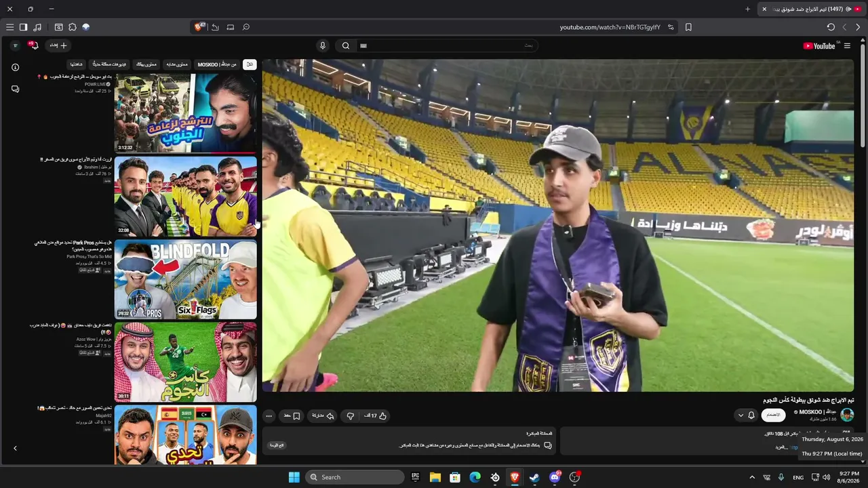Image resolution: width=868 pixels, height=488 pixels.
Task: Open a new browser tab
Action: coord(747,9)
